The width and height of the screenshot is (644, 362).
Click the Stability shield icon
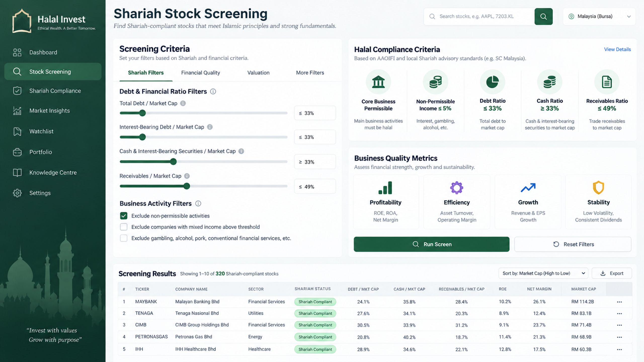coord(598,188)
